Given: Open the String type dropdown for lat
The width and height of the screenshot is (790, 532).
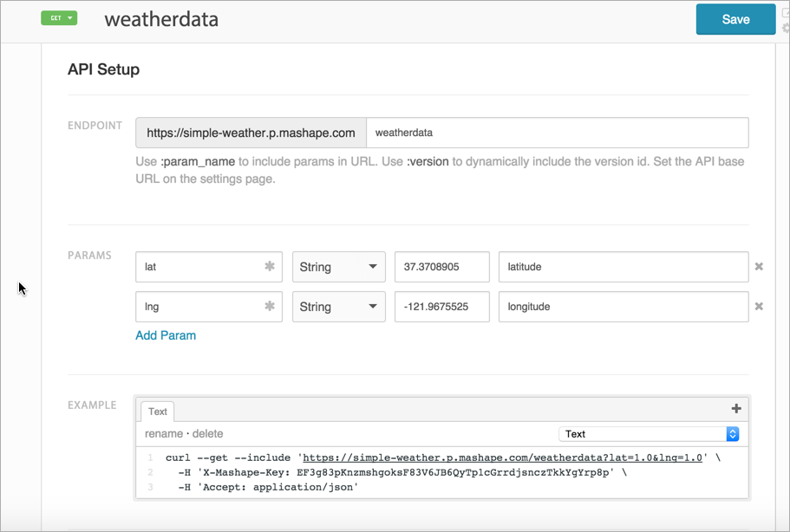Looking at the screenshot, I should click(338, 267).
